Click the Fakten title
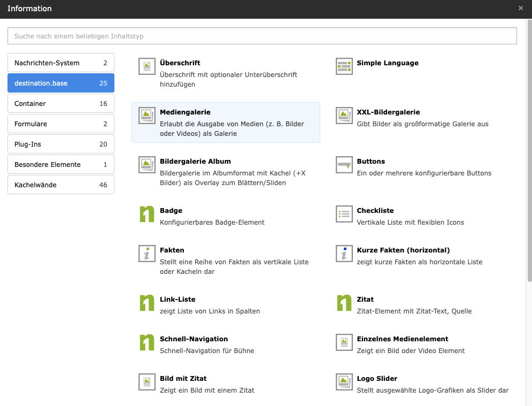This screenshot has height=406, width=532. [x=172, y=250]
